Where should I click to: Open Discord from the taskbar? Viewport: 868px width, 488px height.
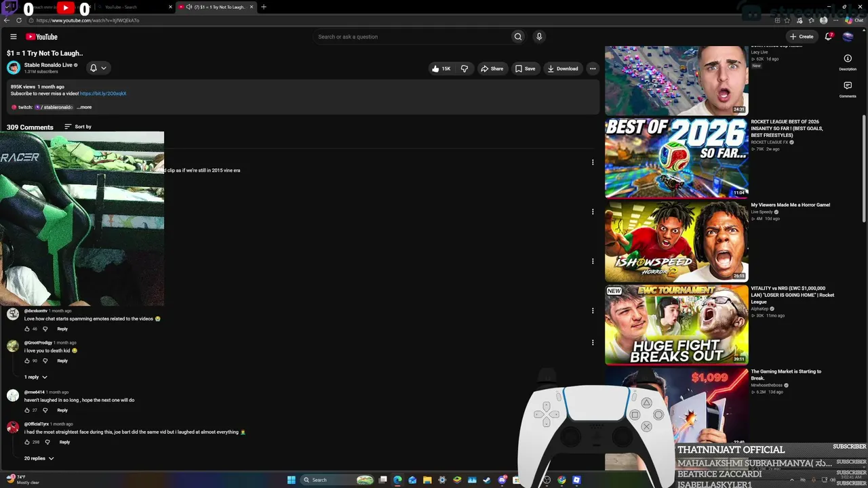[502, 480]
